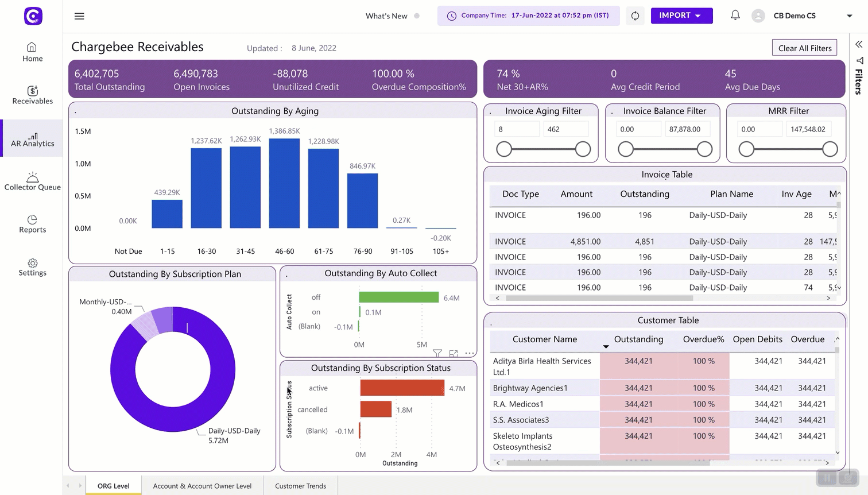The width and height of the screenshot is (868, 495).
Task: Click the next tab arrow
Action: pos(80,486)
